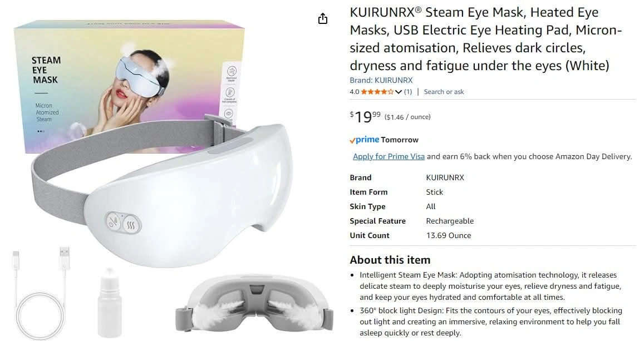Click the product title text
644x341 pixels.
[x=486, y=38]
